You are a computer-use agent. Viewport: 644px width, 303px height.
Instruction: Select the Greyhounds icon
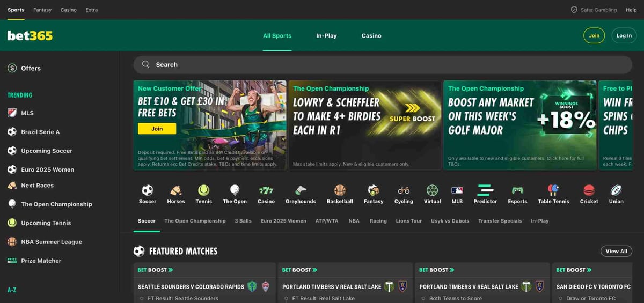pos(301,190)
